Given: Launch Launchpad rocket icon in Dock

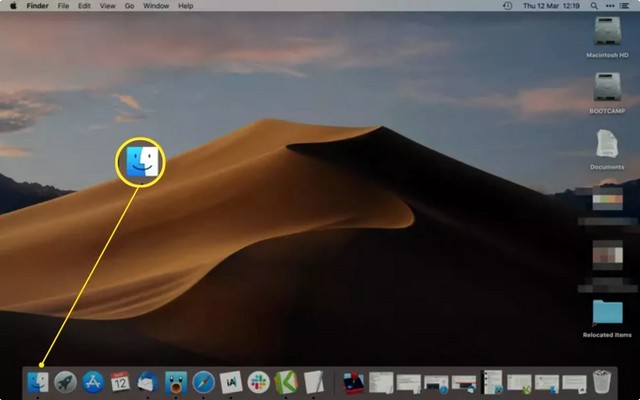Looking at the screenshot, I should [66, 382].
